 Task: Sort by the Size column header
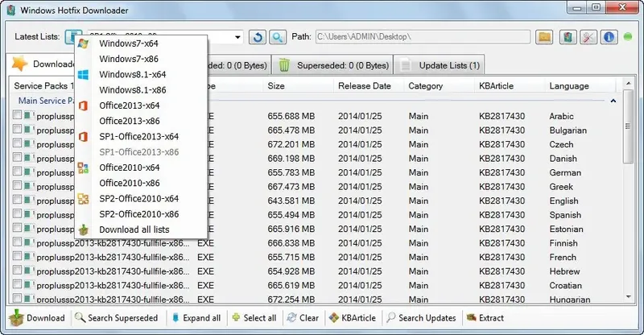coord(298,86)
